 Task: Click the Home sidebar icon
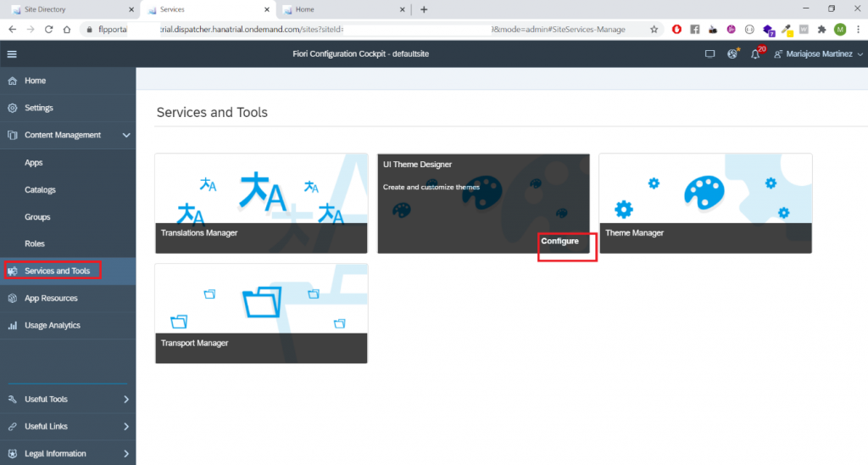tap(12, 81)
